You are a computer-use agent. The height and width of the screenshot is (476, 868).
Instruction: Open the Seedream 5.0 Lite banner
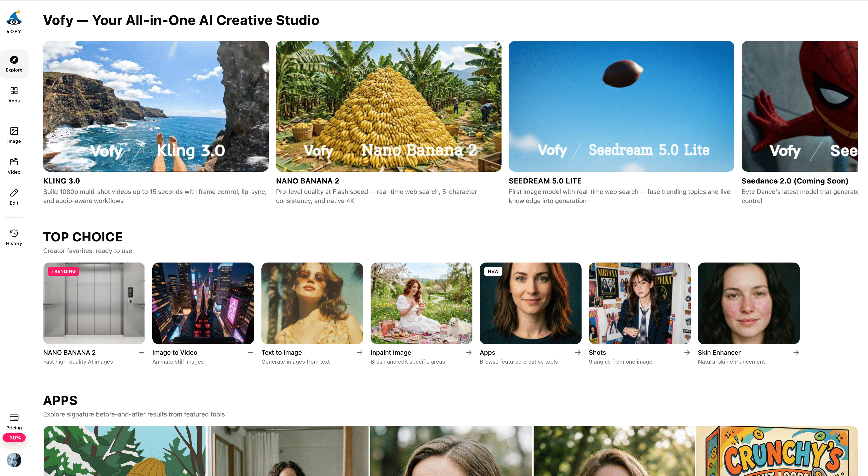tap(621, 106)
